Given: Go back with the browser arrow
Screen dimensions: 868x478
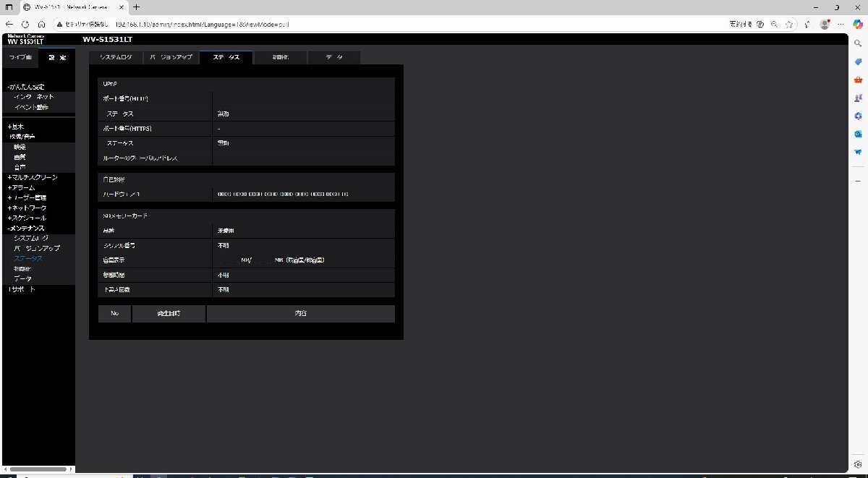Looking at the screenshot, I should point(9,23).
